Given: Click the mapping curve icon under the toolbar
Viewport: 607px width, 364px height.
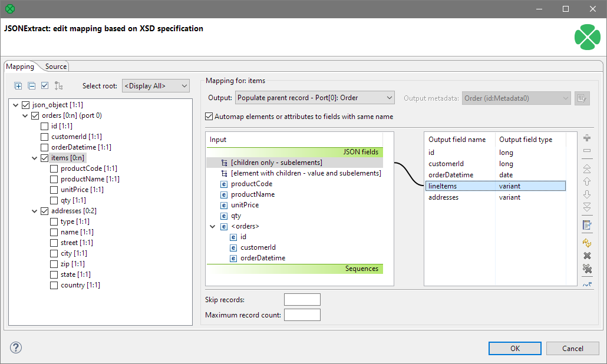Looking at the screenshot, I should (x=587, y=284).
